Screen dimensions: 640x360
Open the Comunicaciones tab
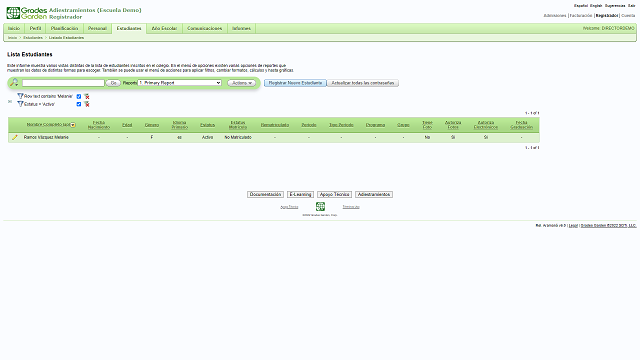[204, 29]
